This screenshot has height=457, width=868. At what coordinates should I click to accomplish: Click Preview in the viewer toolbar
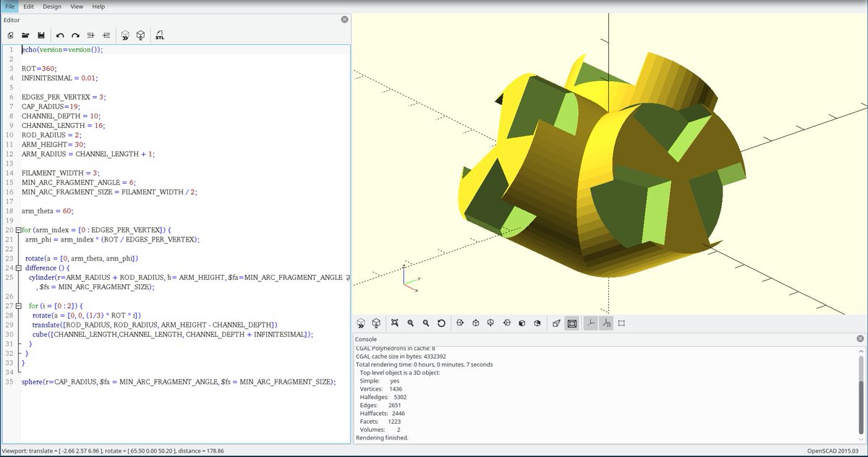362,323
